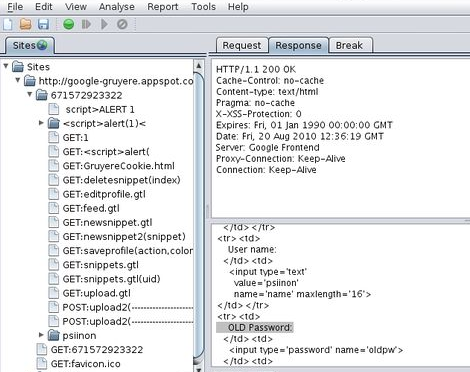The width and height of the screenshot is (470, 372).
Task: Click the Sites tree scroll-up arrow
Action: (199, 66)
